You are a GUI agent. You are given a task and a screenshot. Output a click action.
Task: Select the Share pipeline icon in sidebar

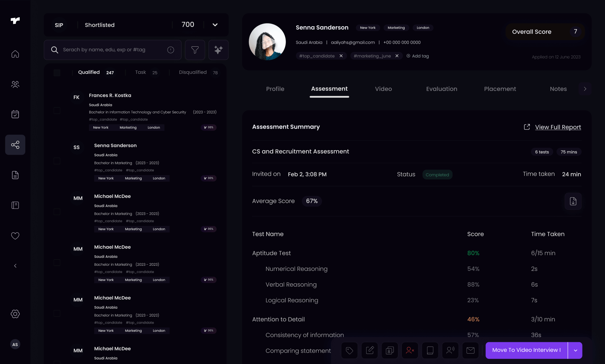click(15, 145)
